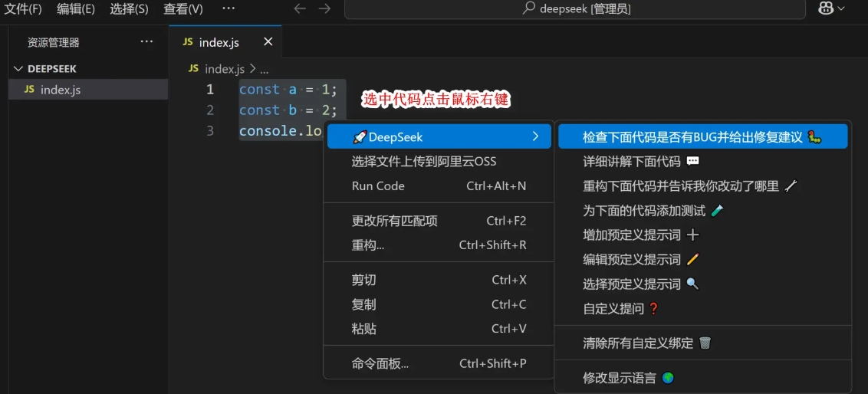Select 清除所有自定义绑定
868x394 pixels.
pos(703,343)
